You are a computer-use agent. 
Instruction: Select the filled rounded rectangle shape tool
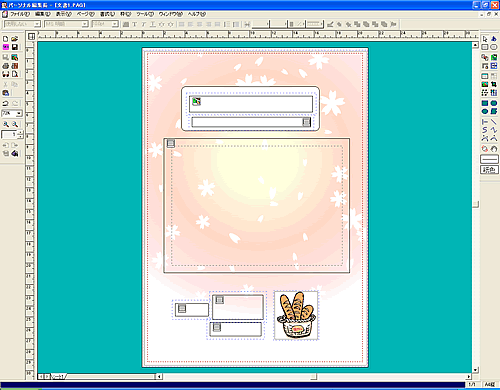click(494, 103)
